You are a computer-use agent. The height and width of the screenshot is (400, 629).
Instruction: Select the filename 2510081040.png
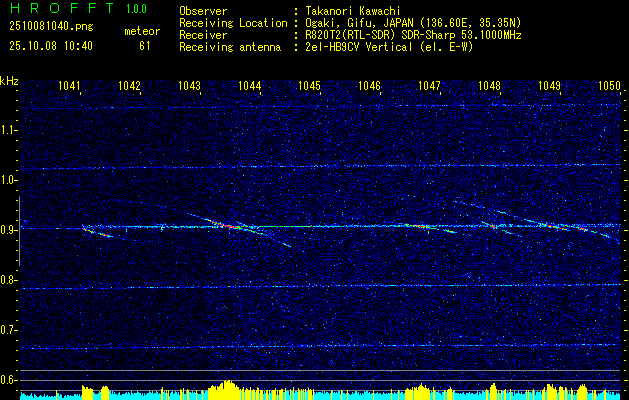tap(51, 27)
